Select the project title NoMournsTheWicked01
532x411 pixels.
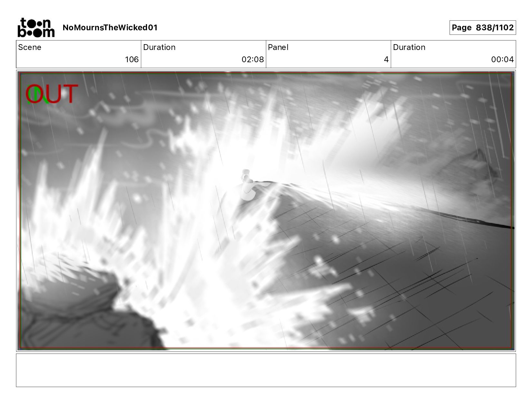(110, 27)
